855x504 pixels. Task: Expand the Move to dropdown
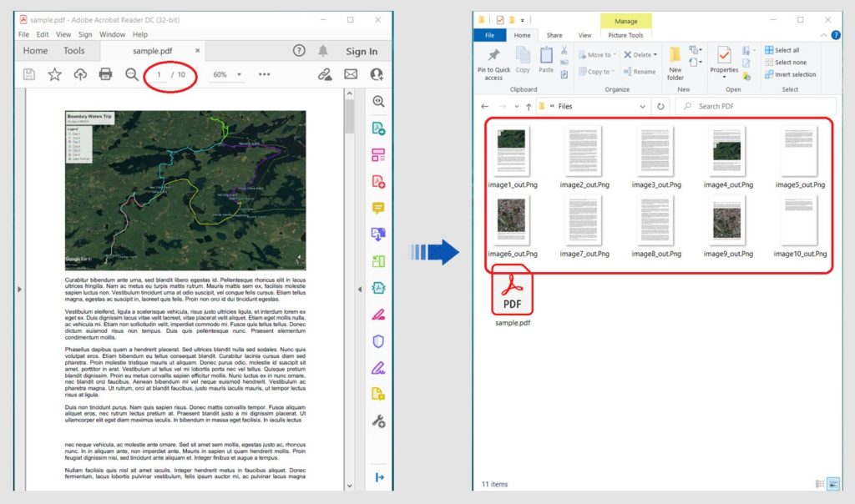pos(614,55)
